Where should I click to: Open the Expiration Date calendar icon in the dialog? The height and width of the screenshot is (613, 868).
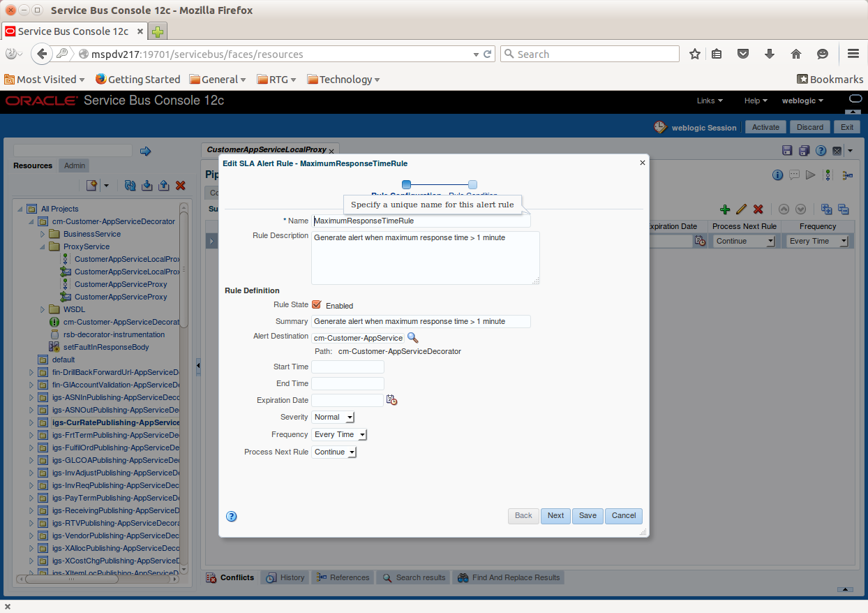click(x=391, y=400)
